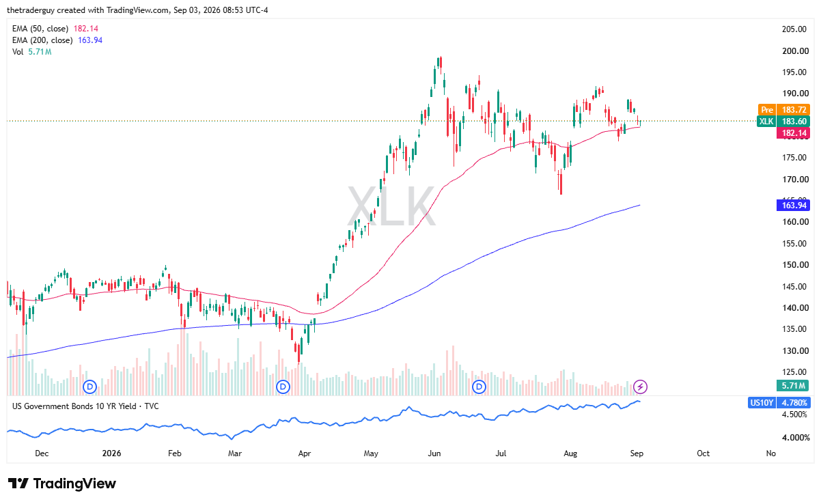Click 'Apr' on the time axis

(x=305, y=453)
